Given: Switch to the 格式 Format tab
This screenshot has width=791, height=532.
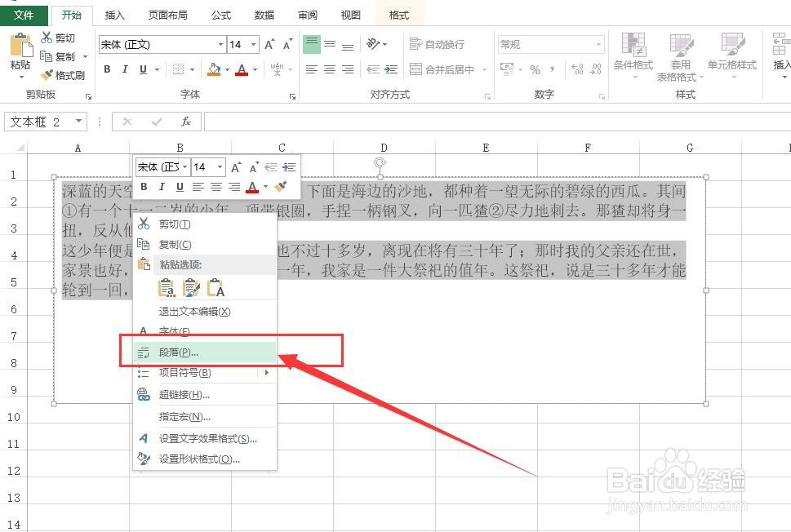Looking at the screenshot, I should [399, 16].
